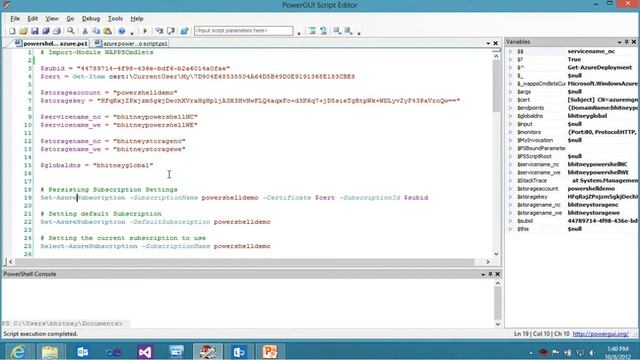
Task: Open the Variables panel options dropdown arrow
Action: (619, 42)
